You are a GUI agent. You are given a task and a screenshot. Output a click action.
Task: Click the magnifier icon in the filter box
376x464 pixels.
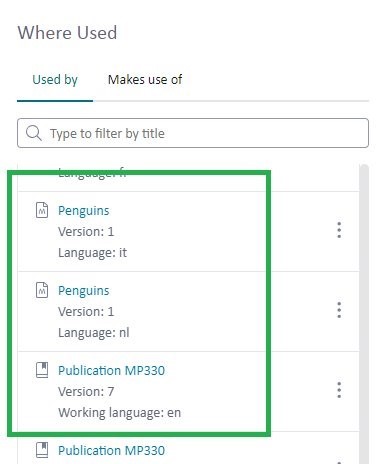click(x=34, y=133)
